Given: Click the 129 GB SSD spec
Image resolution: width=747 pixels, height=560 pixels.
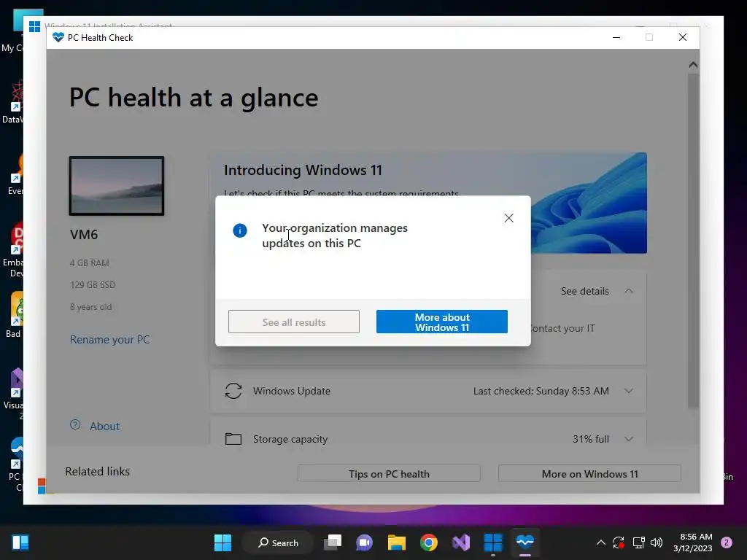Looking at the screenshot, I should (93, 285).
